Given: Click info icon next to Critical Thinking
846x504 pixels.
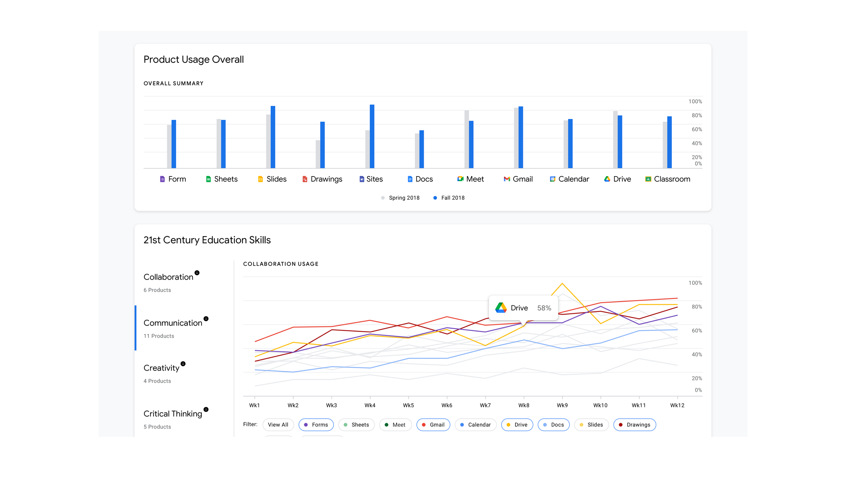Looking at the screenshot, I should [x=206, y=409].
